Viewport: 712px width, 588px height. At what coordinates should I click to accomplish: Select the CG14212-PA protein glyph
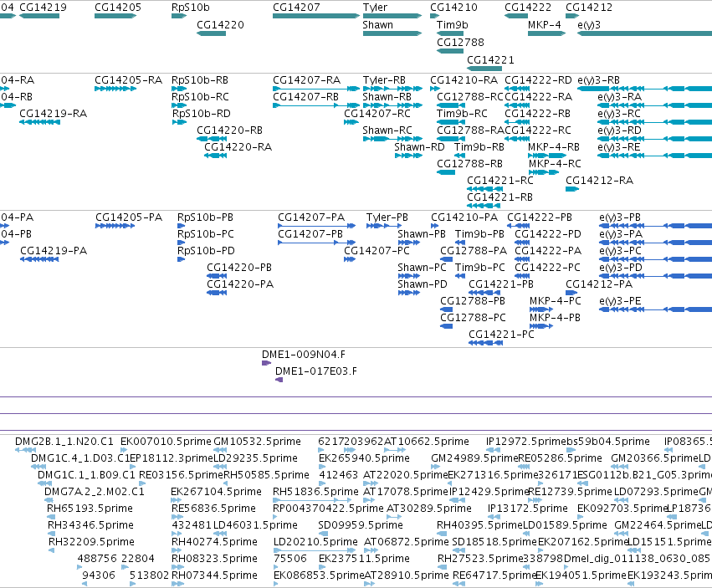[571, 293]
